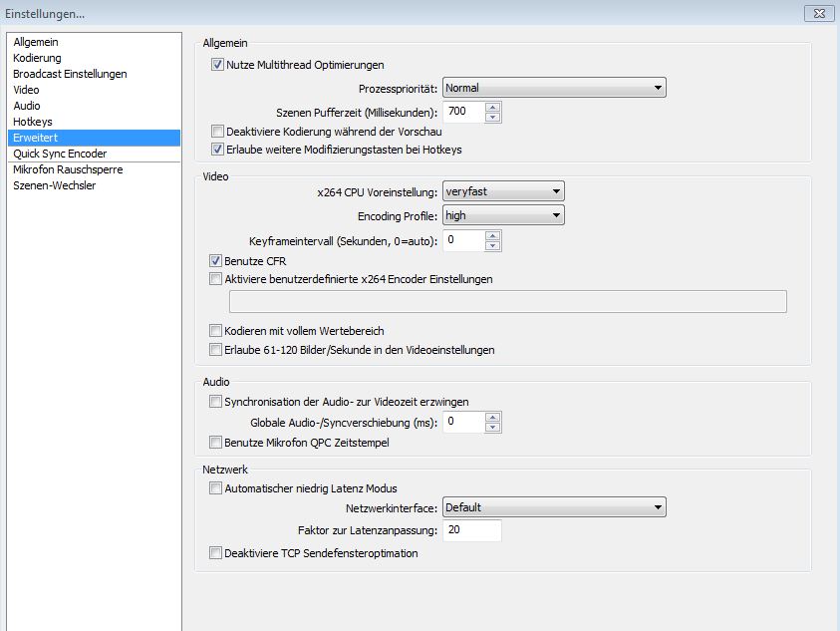This screenshot has width=840, height=631.
Task: Select Kodierung in settings list
Action: [x=37, y=58]
